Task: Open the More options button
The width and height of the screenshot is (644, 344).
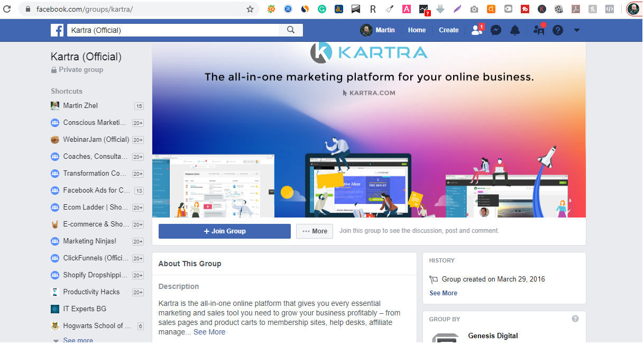Action: click(315, 231)
